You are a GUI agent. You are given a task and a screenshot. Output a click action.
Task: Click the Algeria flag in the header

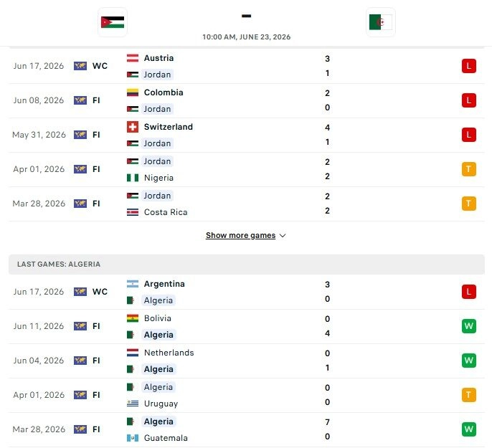click(x=381, y=22)
